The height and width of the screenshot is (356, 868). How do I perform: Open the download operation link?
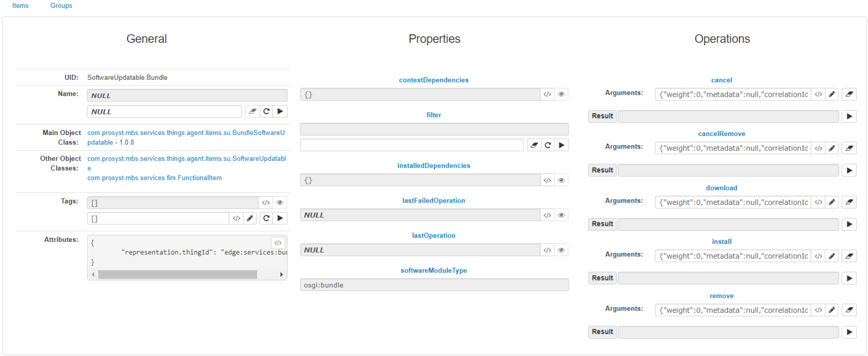[x=721, y=188]
